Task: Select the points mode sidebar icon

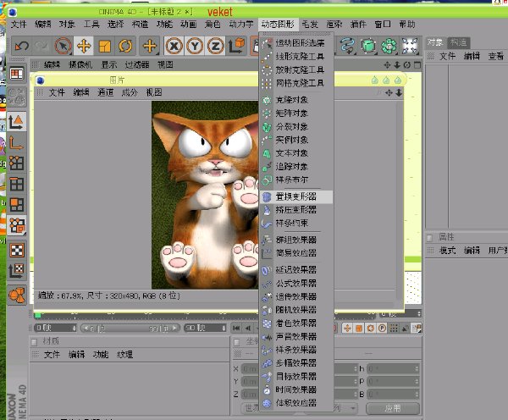Action: point(16,163)
